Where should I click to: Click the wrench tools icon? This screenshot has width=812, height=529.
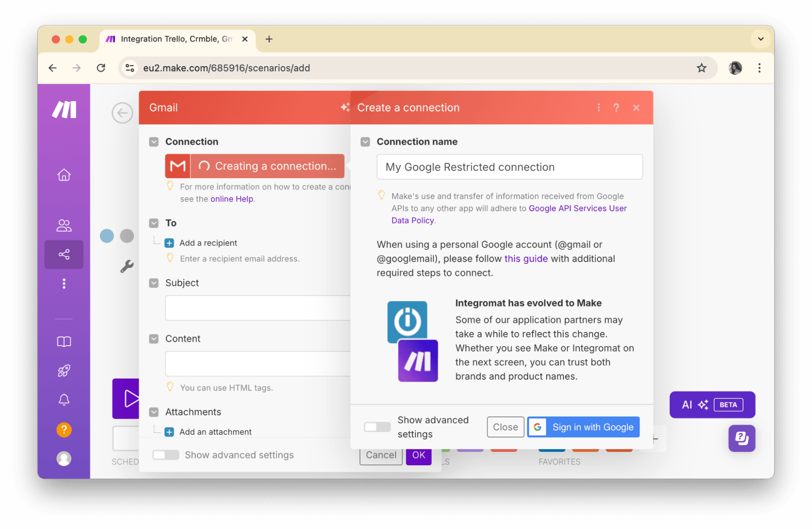pos(127,266)
